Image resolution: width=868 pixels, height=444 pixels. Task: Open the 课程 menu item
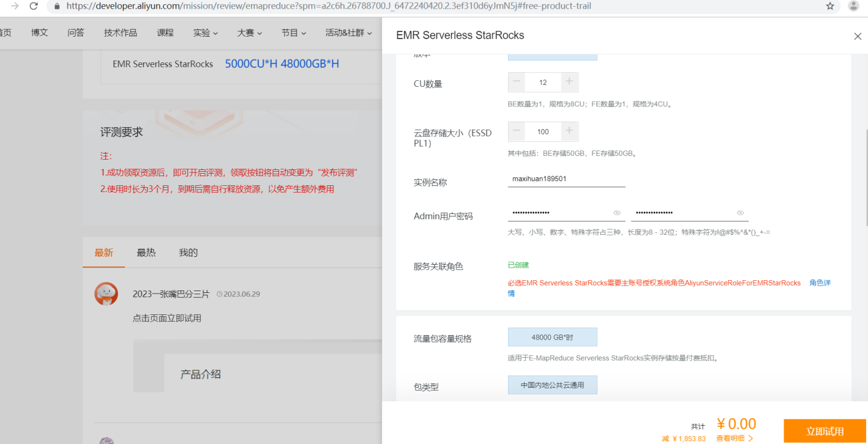point(165,33)
